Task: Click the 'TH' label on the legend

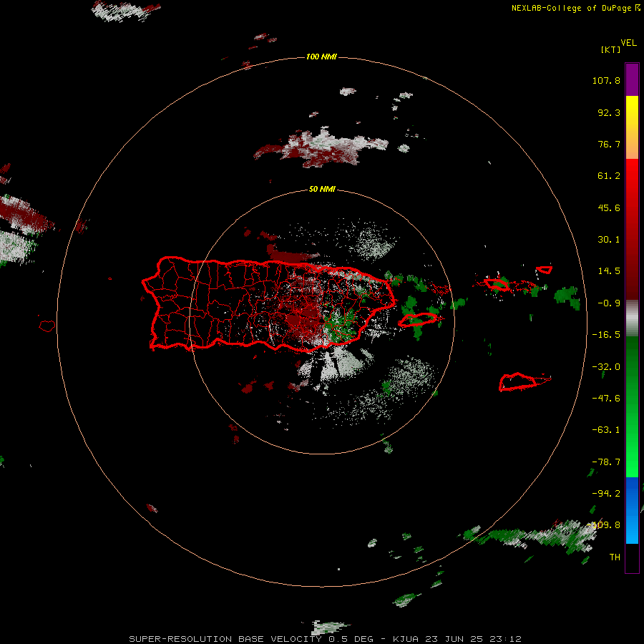Action: (615, 557)
